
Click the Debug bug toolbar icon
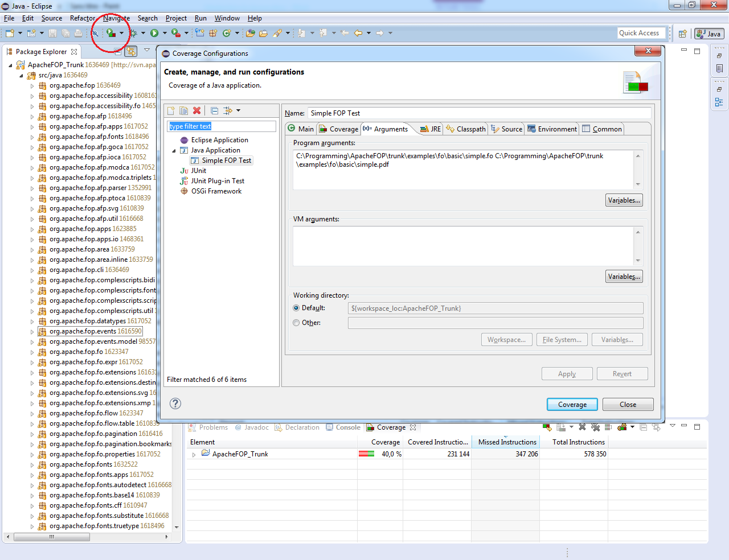tap(133, 33)
